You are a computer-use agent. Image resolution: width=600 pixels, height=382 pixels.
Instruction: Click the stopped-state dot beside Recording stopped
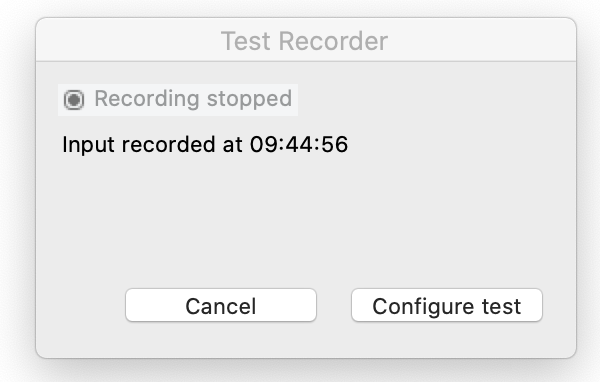click(74, 100)
